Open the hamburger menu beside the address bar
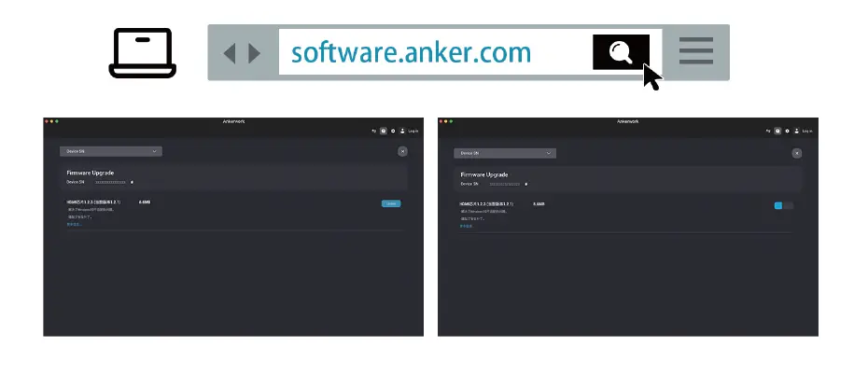The width and height of the screenshot is (868, 389). point(696,51)
